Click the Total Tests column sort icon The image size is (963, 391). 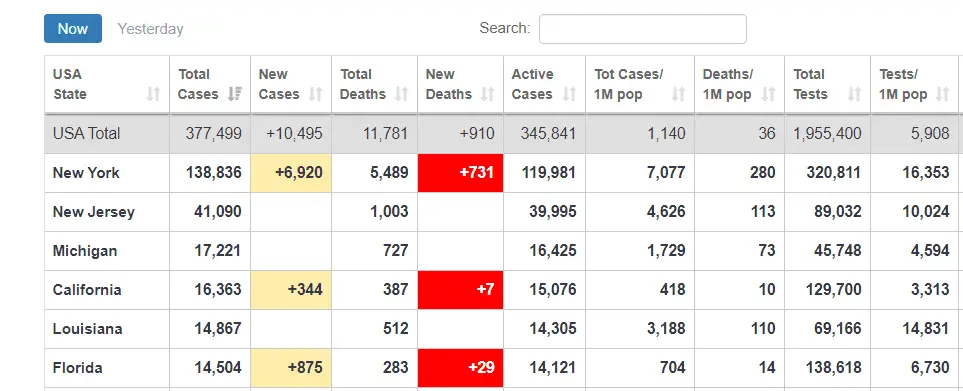click(x=854, y=94)
